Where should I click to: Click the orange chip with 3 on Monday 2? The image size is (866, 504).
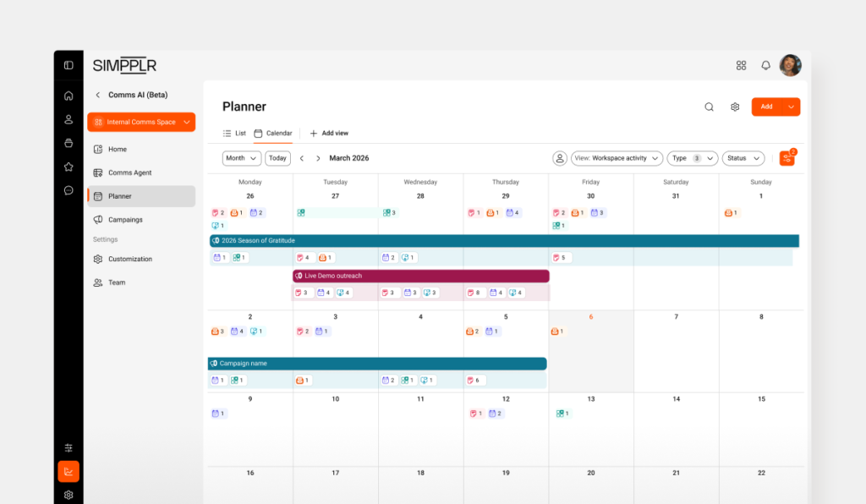[x=217, y=331]
